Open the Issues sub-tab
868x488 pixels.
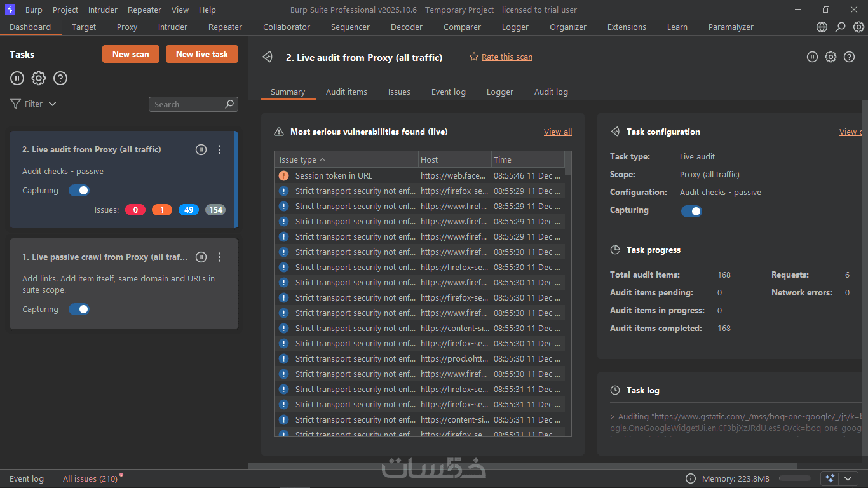[x=399, y=91]
